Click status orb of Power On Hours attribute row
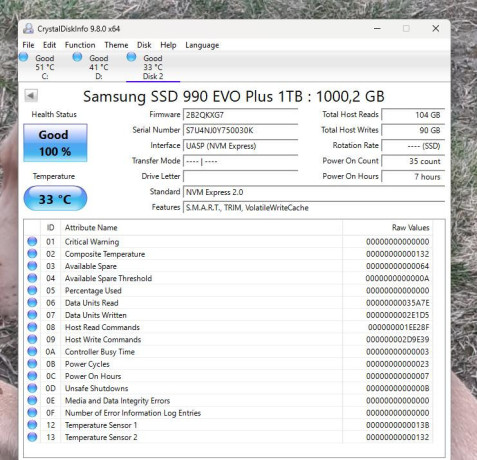This screenshot has height=460, width=477. 32,376
